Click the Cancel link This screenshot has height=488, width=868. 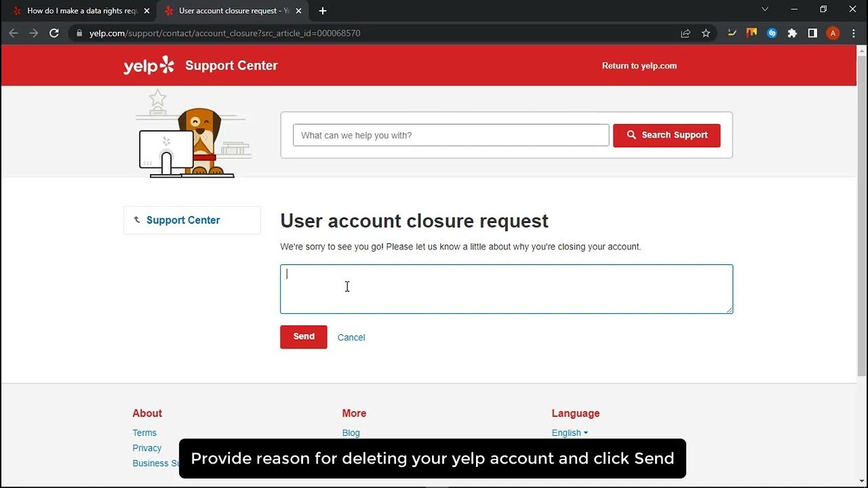pyautogui.click(x=351, y=338)
